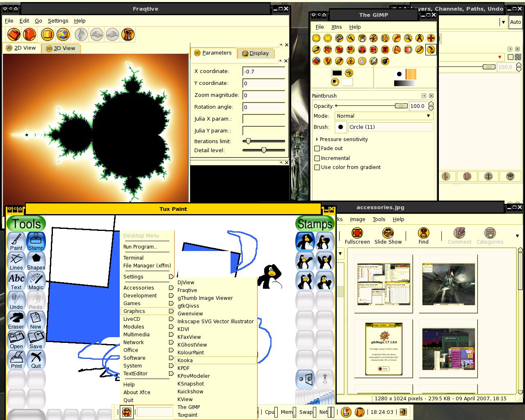Choose the GIMP Free Select lasso tool

click(x=339, y=38)
